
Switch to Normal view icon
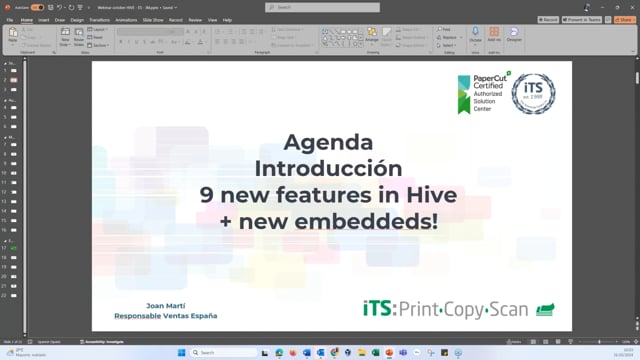coord(533,342)
